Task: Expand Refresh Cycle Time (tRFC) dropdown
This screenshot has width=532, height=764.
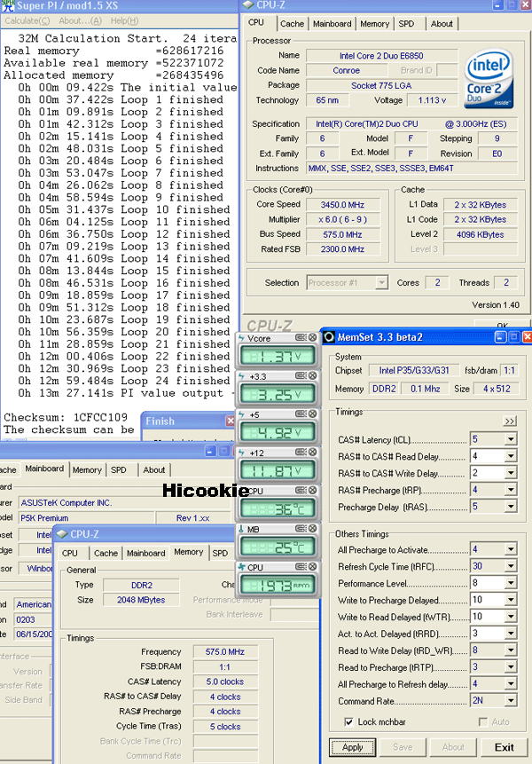Action: click(x=510, y=567)
